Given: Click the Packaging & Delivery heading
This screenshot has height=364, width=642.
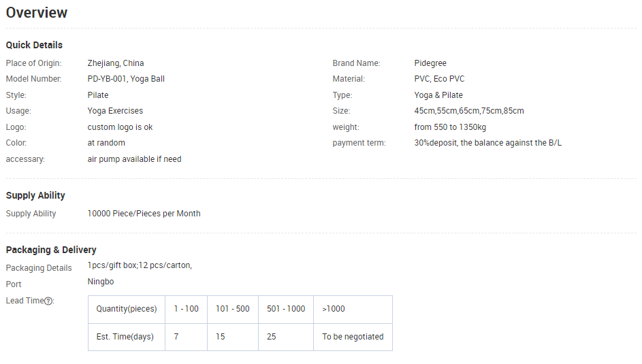Looking at the screenshot, I should coord(51,250).
